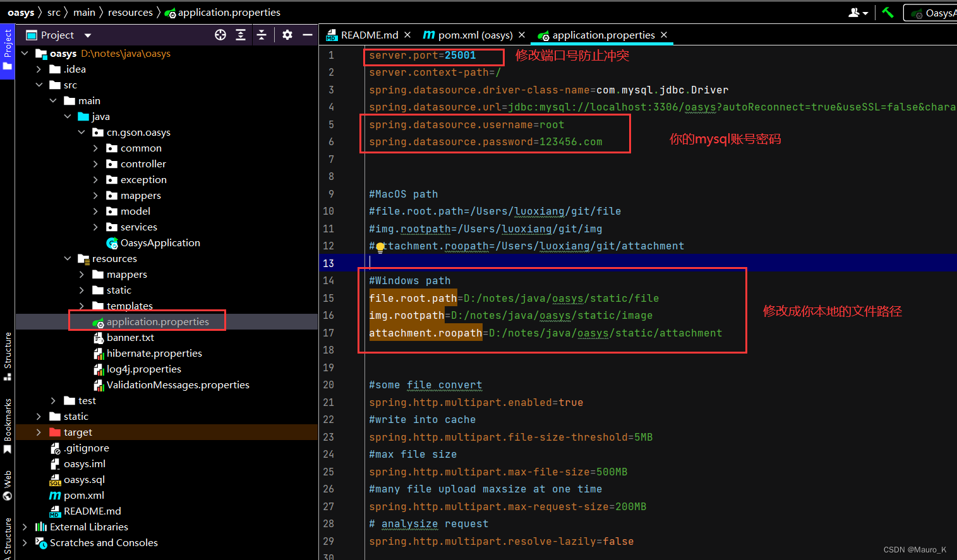The width and height of the screenshot is (957, 560).
Task: Select Opened File with the crosshair icon
Action: [220, 35]
